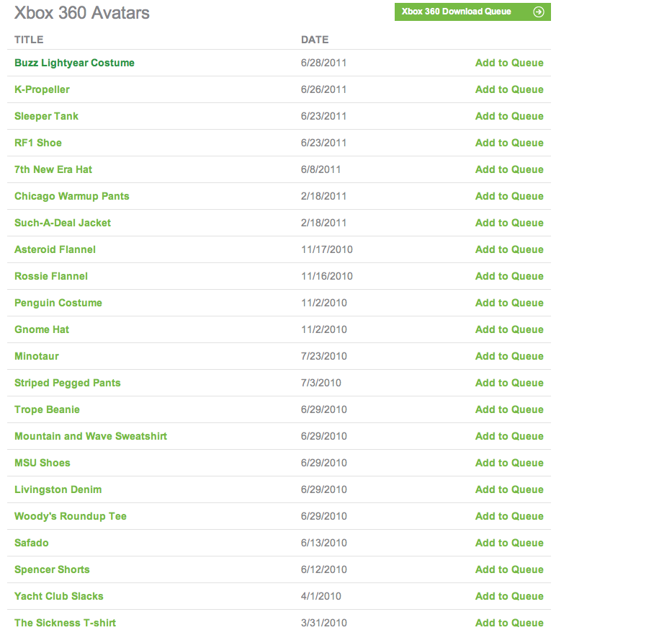Open the Rossie Flannel item
The height and width of the screenshot is (630, 672).
(51, 276)
